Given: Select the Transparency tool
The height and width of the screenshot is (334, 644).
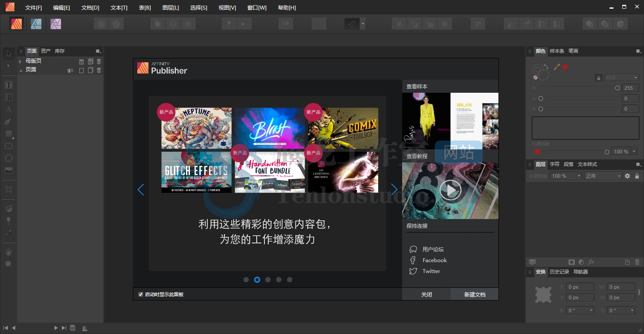Looking at the screenshot, I should click(x=9, y=221).
